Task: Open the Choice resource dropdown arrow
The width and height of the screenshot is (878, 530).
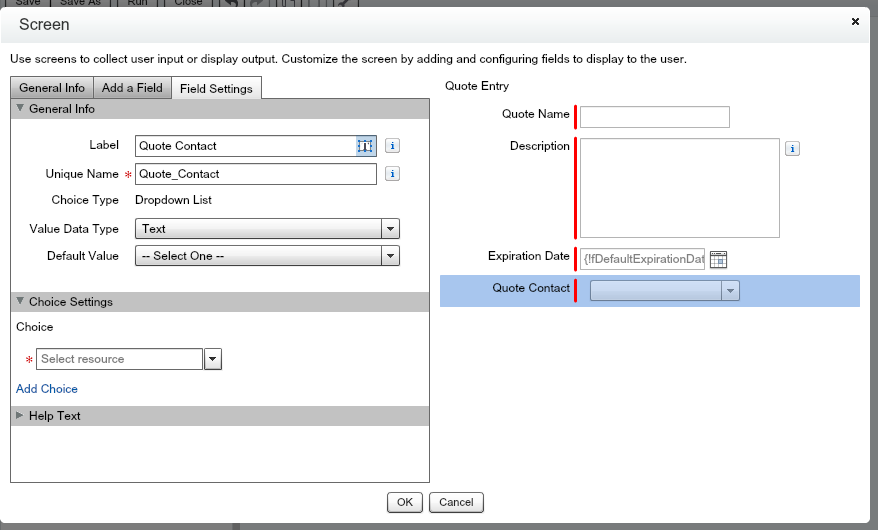Action: [212, 359]
